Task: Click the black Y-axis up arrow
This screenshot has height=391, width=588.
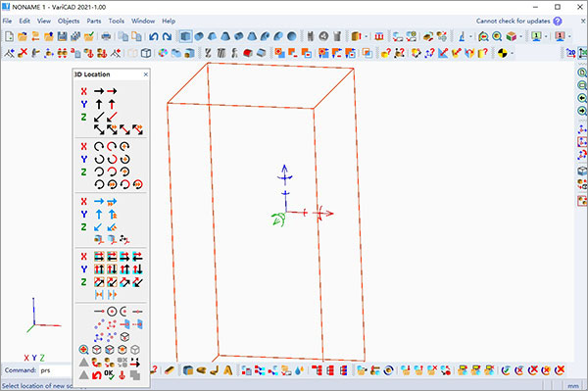Action: point(99,104)
